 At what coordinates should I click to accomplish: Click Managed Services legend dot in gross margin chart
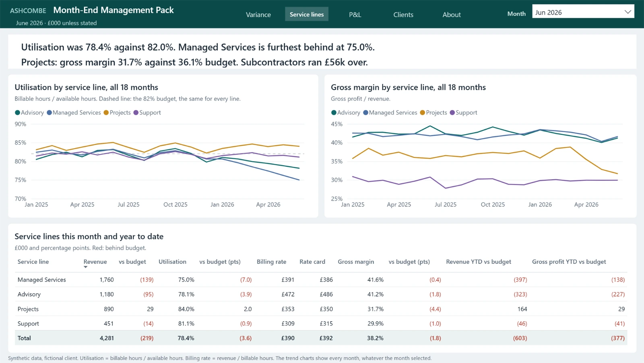[x=365, y=113]
